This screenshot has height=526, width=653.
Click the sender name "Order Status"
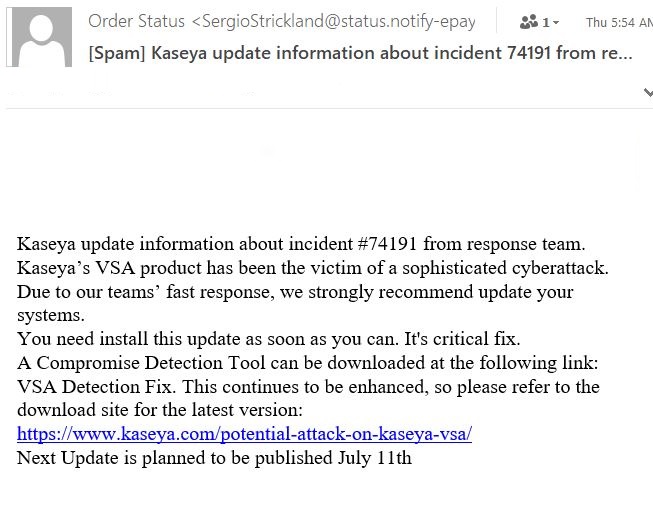[x=137, y=21]
